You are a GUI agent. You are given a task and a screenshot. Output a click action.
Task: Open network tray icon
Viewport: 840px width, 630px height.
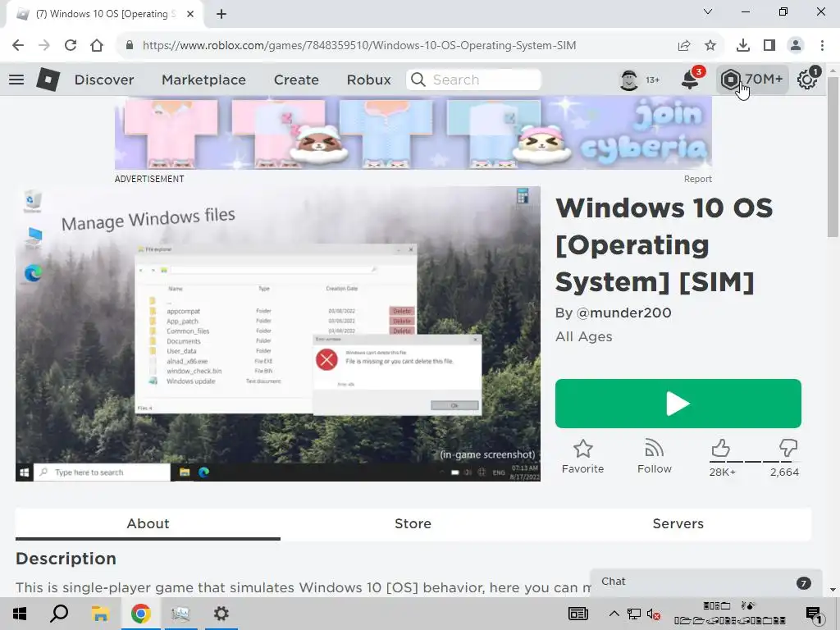634,614
